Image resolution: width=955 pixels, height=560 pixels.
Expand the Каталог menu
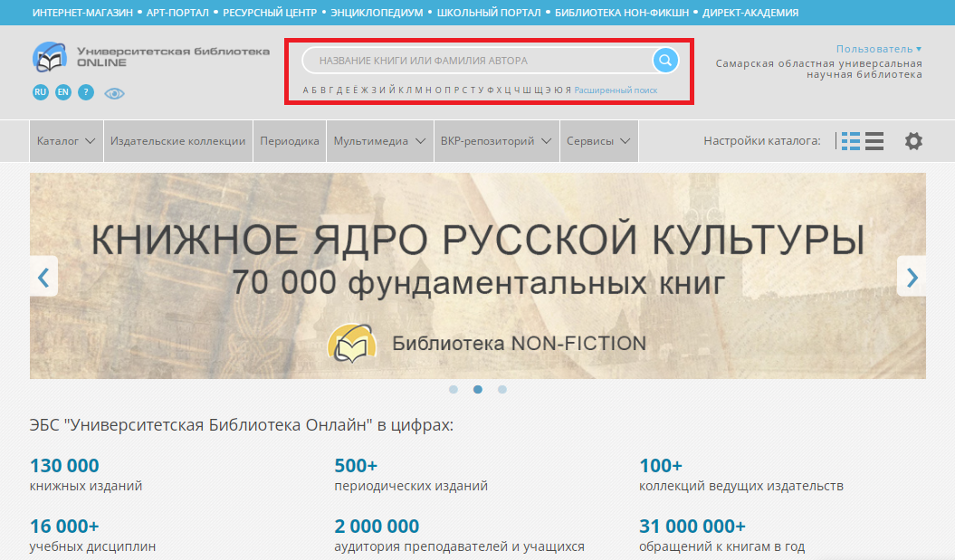click(66, 140)
